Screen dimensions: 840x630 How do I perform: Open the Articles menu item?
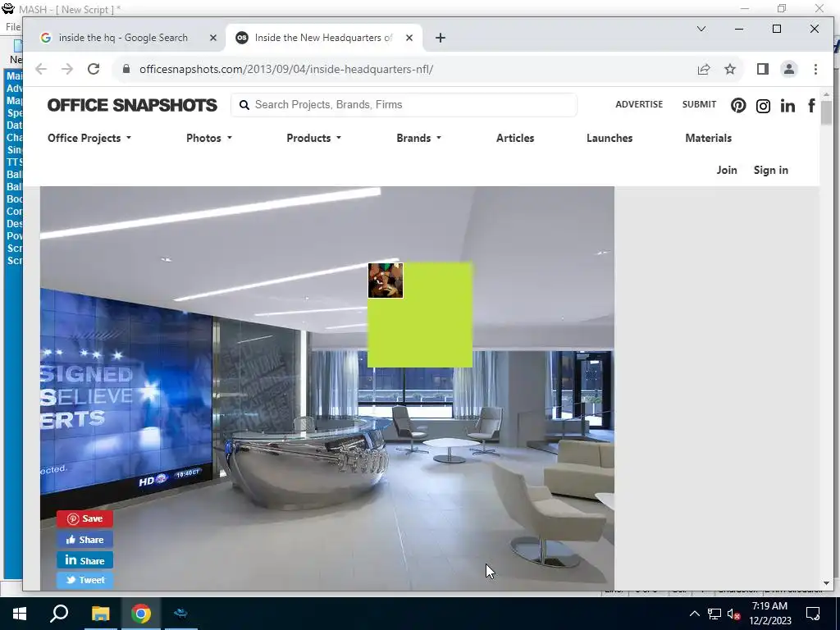coord(515,138)
